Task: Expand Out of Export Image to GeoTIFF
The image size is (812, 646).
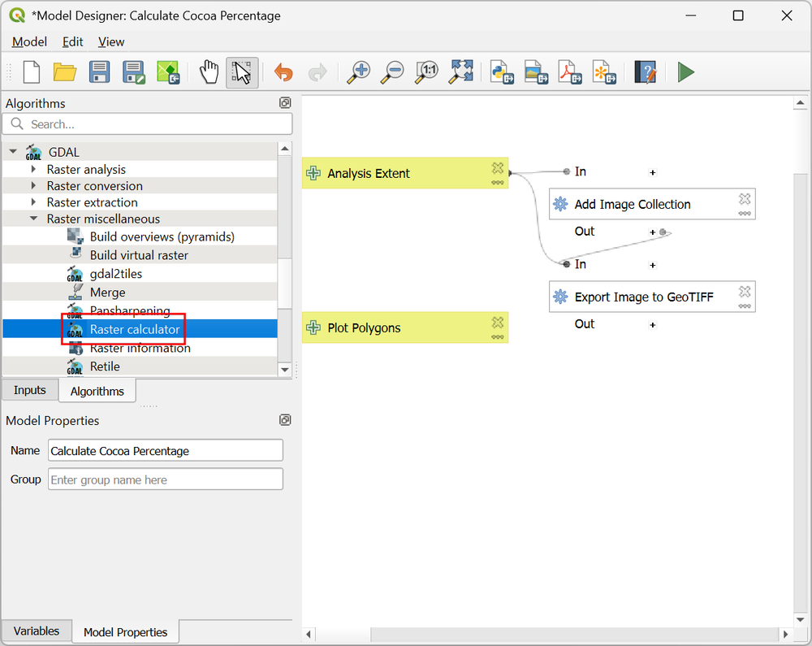Action: point(653,325)
